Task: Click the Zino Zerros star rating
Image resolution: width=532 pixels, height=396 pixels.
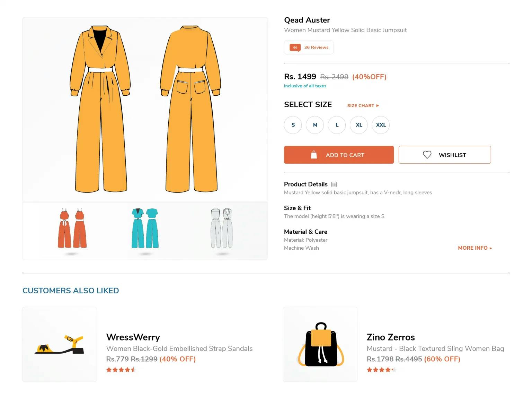Action: coord(381,370)
